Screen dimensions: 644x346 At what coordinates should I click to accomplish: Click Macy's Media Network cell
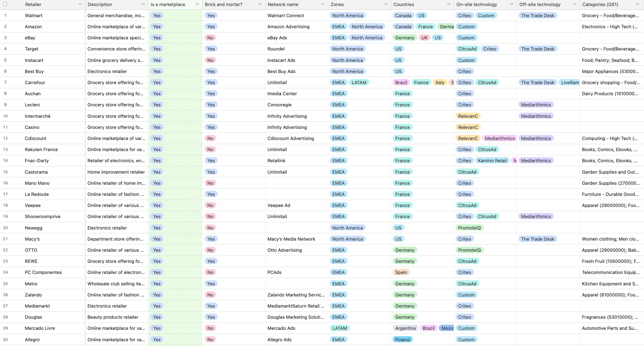(x=296, y=239)
